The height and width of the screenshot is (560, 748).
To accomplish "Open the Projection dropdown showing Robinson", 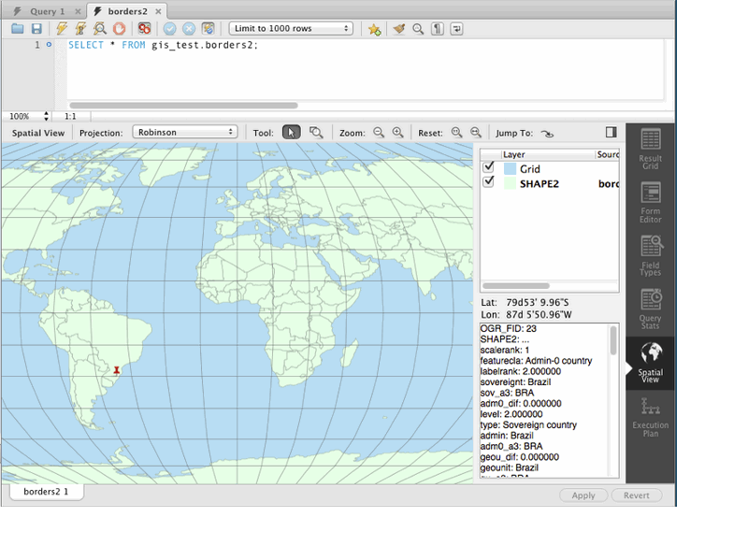I will pyautogui.click(x=184, y=133).
